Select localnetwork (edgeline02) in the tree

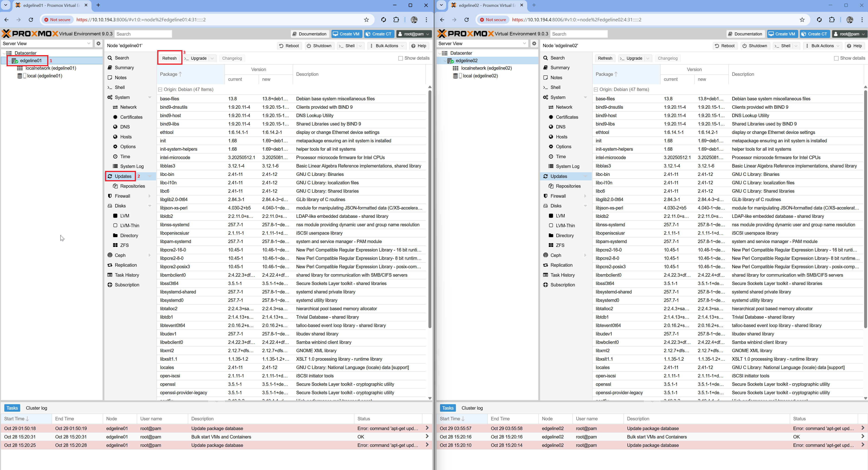pos(486,68)
